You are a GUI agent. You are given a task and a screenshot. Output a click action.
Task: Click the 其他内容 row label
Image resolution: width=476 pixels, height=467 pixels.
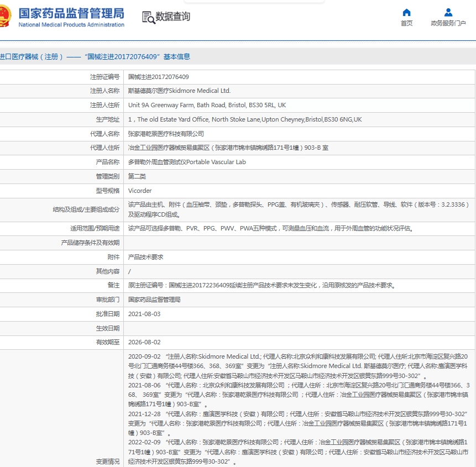(x=108, y=271)
